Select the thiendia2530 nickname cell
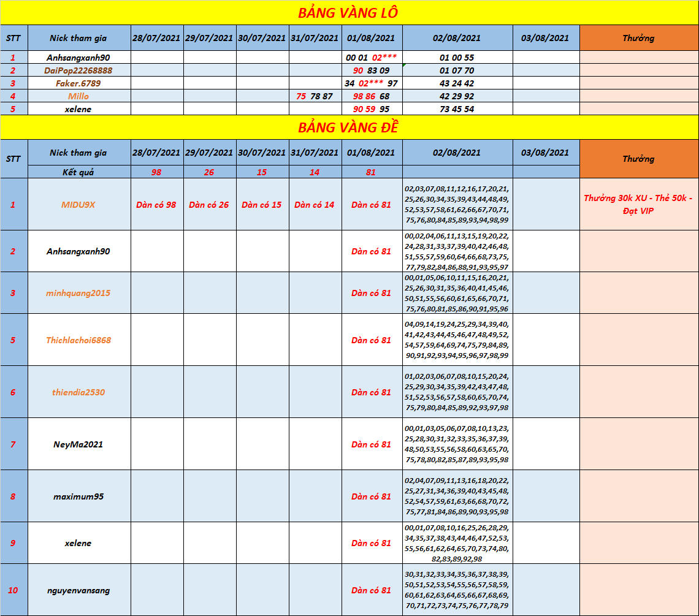This screenshot has width=699, height=616. click(78, 392)
